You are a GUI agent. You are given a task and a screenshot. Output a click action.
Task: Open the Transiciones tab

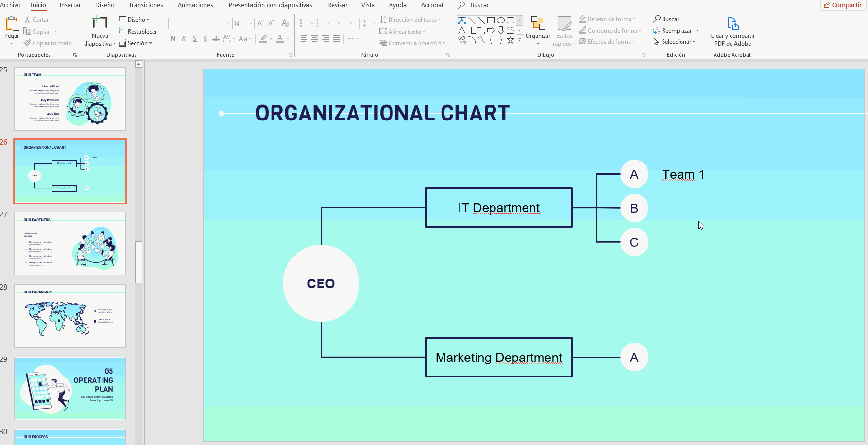(x=146, y=5)
